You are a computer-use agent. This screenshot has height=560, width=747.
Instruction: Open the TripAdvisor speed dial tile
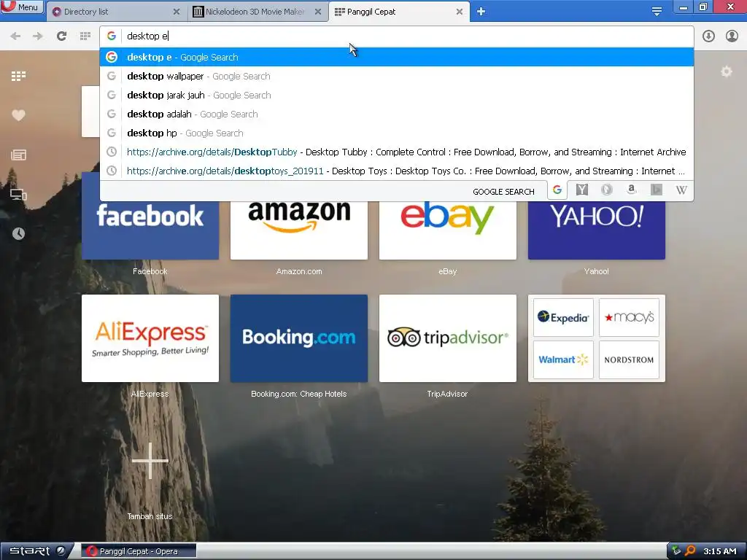[x=447, y=338]
